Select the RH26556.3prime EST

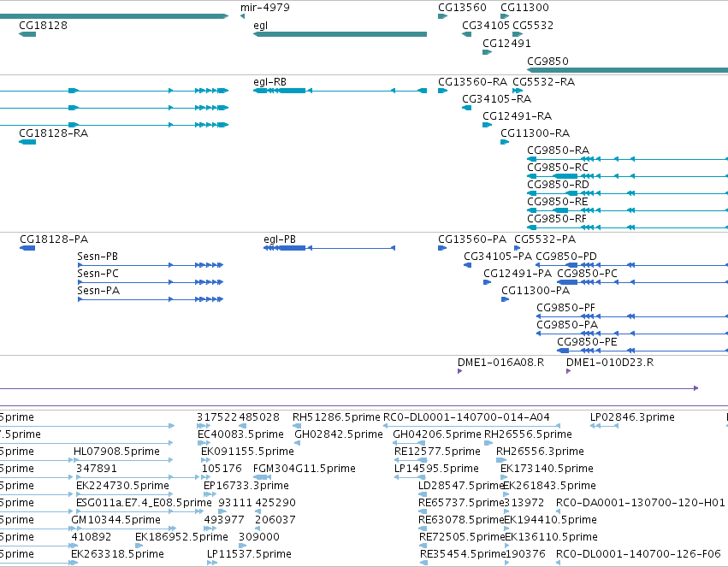[501, 460]
